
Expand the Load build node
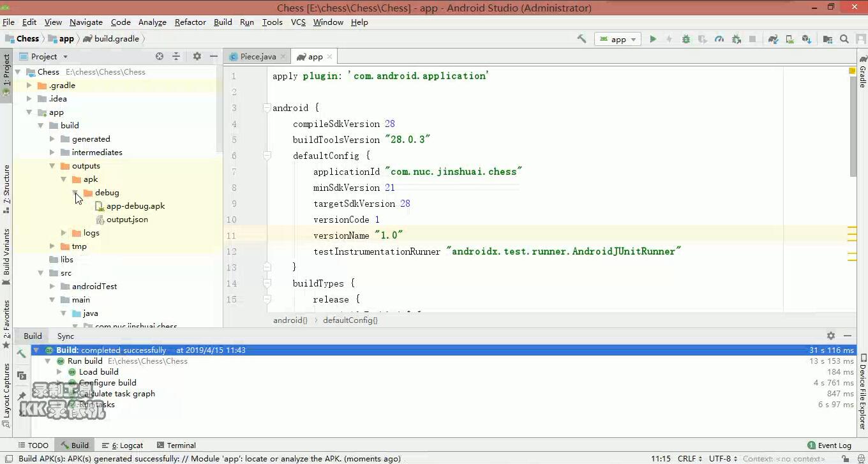coord(59,372)
